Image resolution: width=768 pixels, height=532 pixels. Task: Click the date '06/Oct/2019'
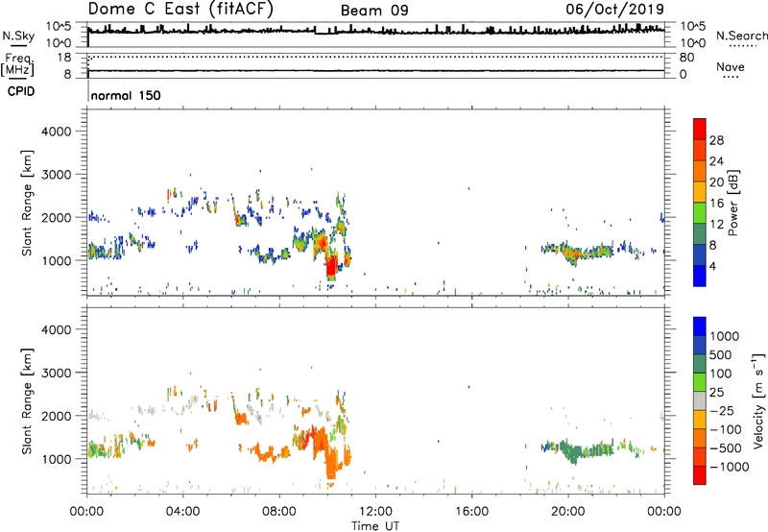click(615, 10)
